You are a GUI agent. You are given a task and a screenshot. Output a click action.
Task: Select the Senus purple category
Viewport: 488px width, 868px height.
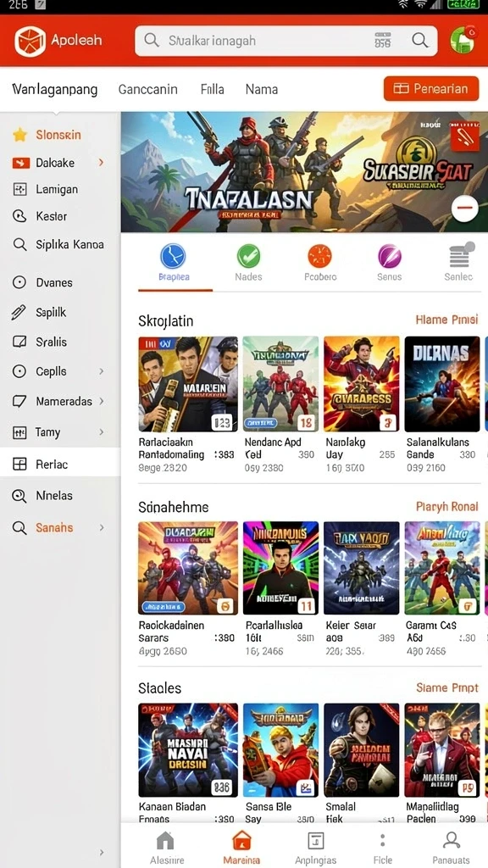point(390,264)
